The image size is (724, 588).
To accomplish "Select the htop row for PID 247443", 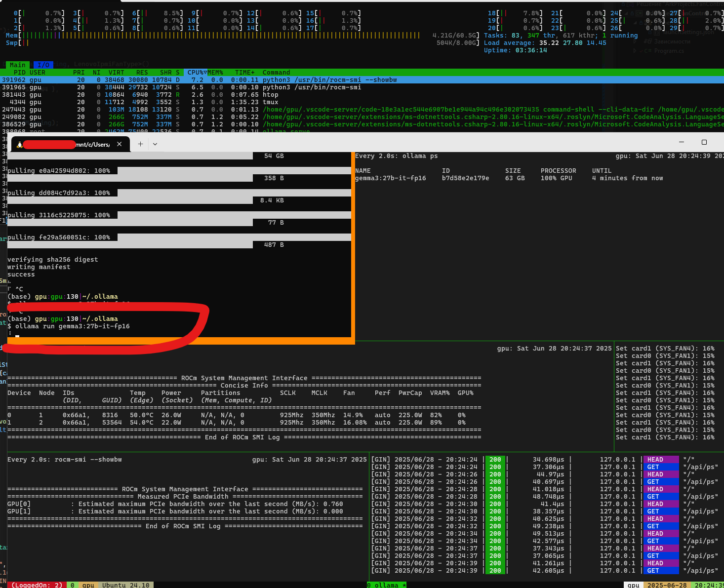I will click(362, 110).
